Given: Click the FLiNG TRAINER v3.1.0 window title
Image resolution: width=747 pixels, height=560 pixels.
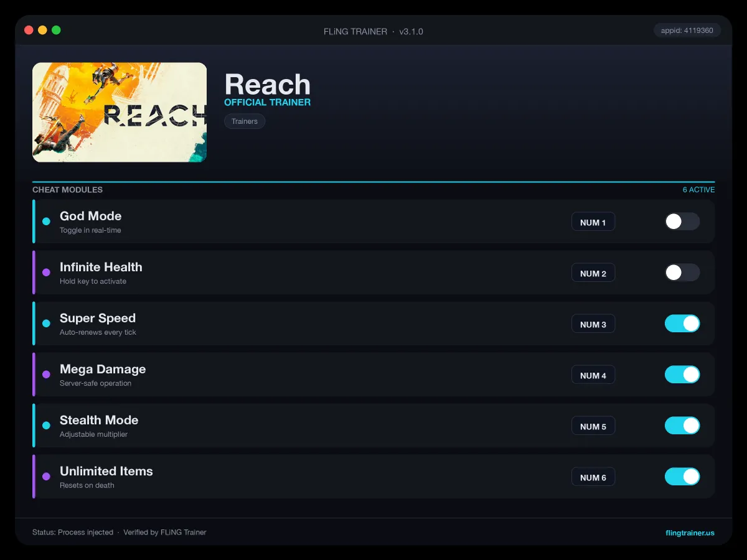Looking at the screenshot, I should pyautogui.click(x=374, y=31).
